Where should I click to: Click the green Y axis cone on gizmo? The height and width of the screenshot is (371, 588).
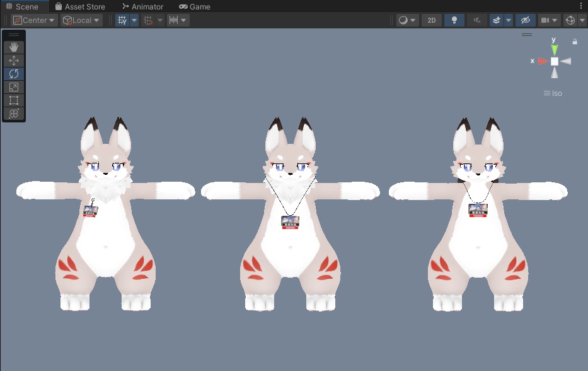point(554,50)
